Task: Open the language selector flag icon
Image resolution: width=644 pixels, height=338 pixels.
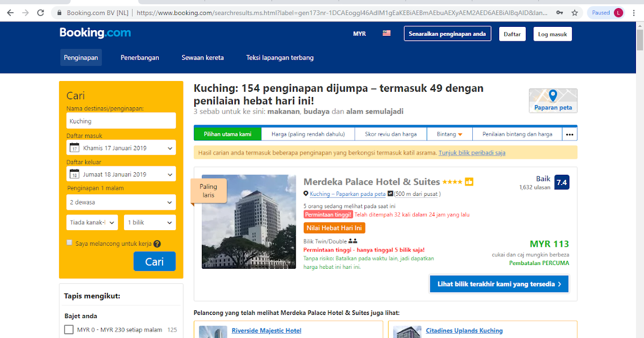Action: pyautogui.click(x=386, y=33)
